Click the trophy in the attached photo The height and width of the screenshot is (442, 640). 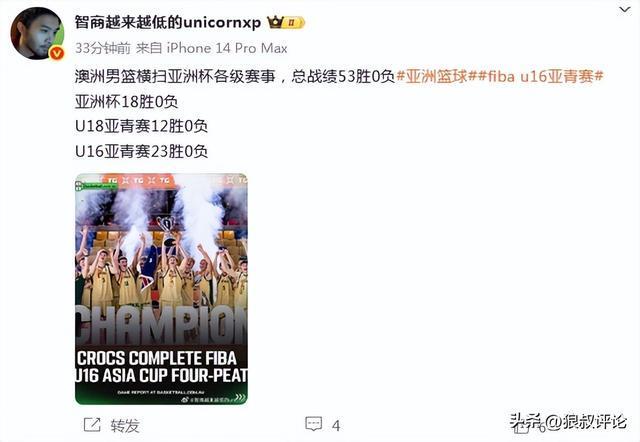tap(167, 229)
